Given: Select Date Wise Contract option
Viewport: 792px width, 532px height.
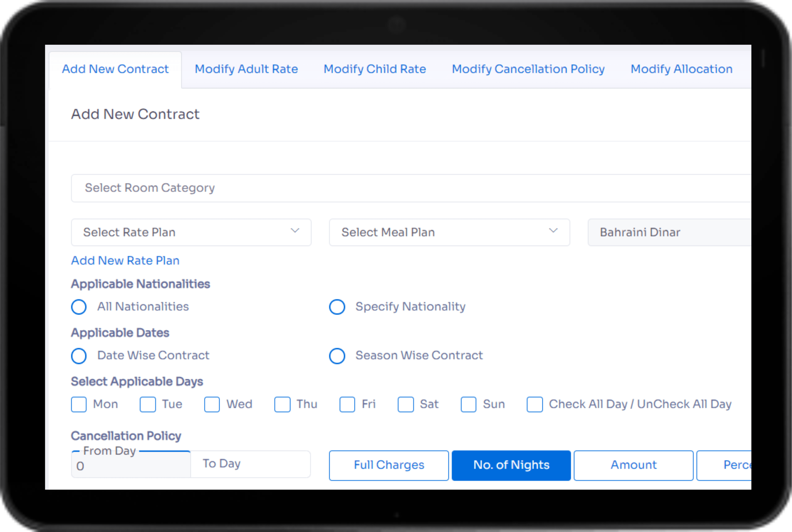Looking at the screenshot, I should (79, 355).
